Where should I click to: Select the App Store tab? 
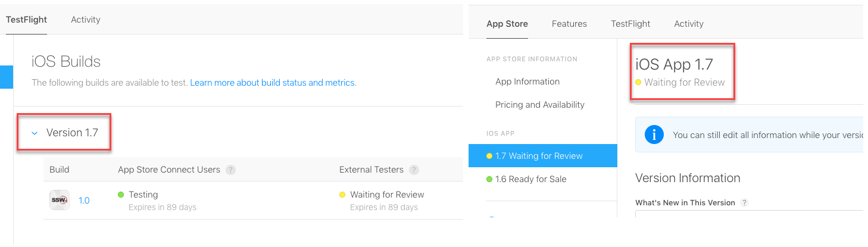pos(507,24)
